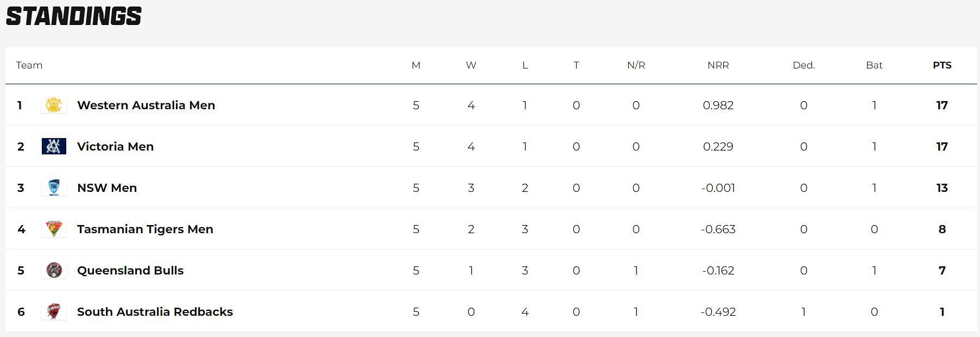
Task: Click the Bat column header
Action: (x=874, y=65)
